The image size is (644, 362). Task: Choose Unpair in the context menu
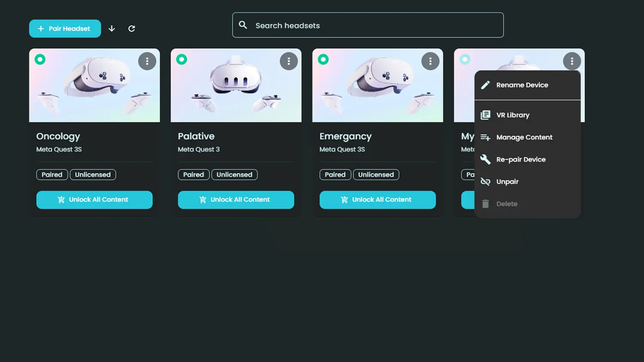pos(507,182)
